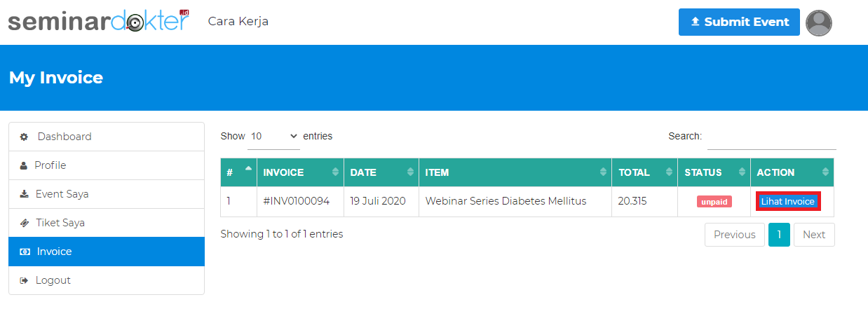Image resolution: width=868 pixels, height=316 pixels.
Task: Select Invoice in the sidebar
Action: click(54, 252)
